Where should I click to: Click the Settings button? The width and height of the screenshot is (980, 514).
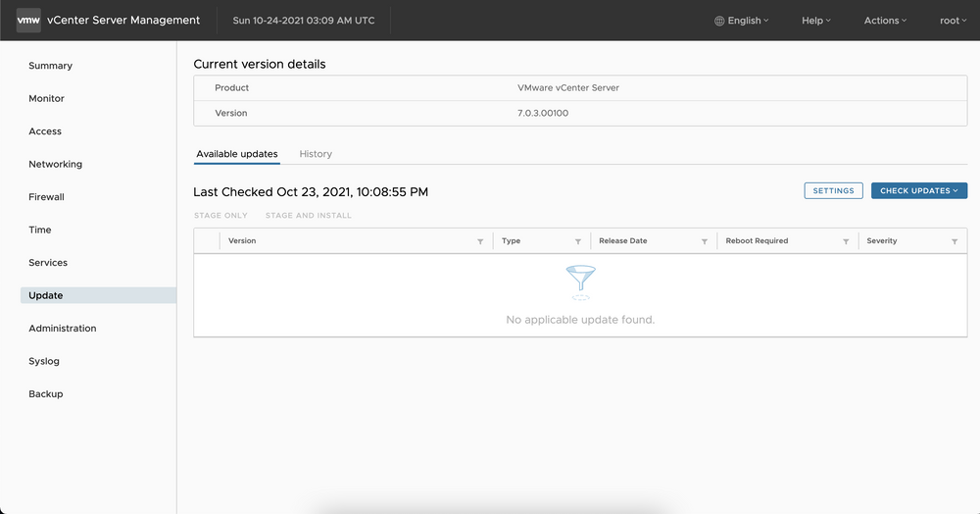[833, 190]
